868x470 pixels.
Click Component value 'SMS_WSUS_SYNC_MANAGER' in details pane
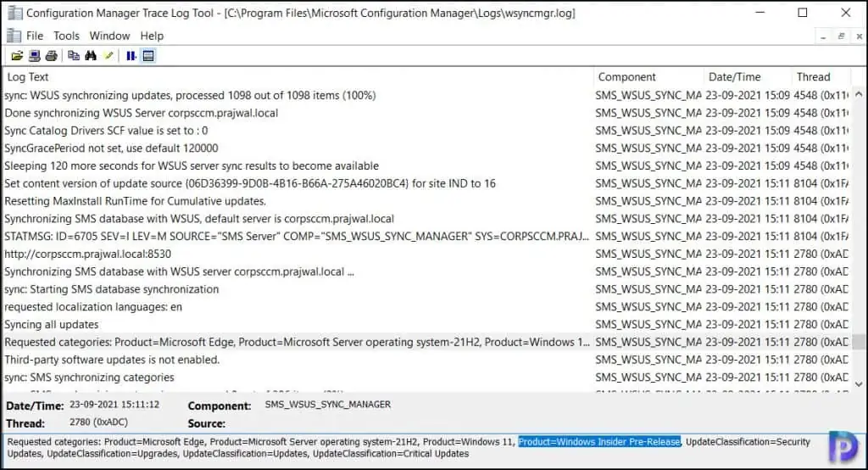328,405
